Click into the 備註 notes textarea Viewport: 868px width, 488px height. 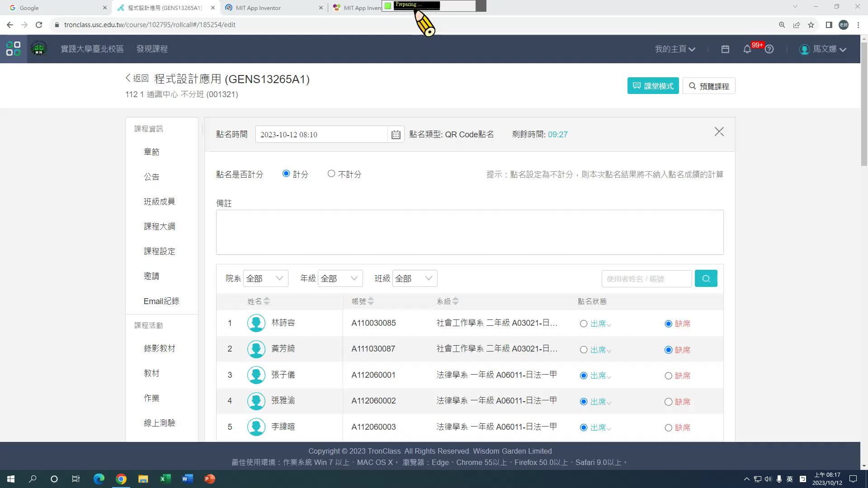pyautogui.click(x=470, y=232)
